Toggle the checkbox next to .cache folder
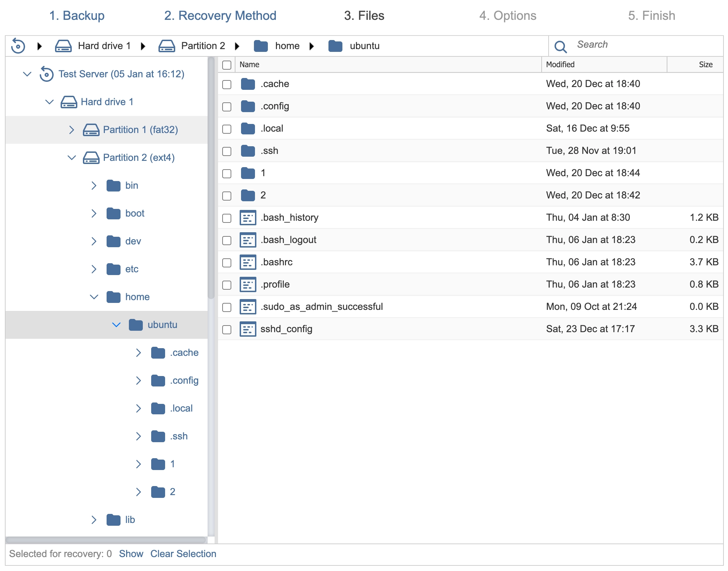This screenshot has height=571, width=728. click(x=227, y=84)
